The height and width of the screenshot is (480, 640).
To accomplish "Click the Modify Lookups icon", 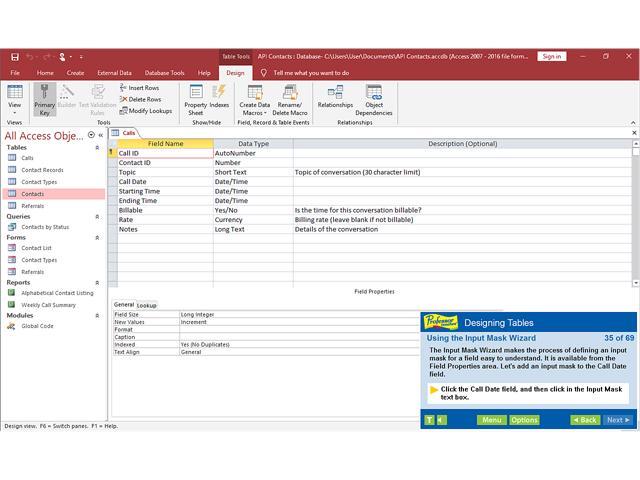I will [x=145, y=111].
